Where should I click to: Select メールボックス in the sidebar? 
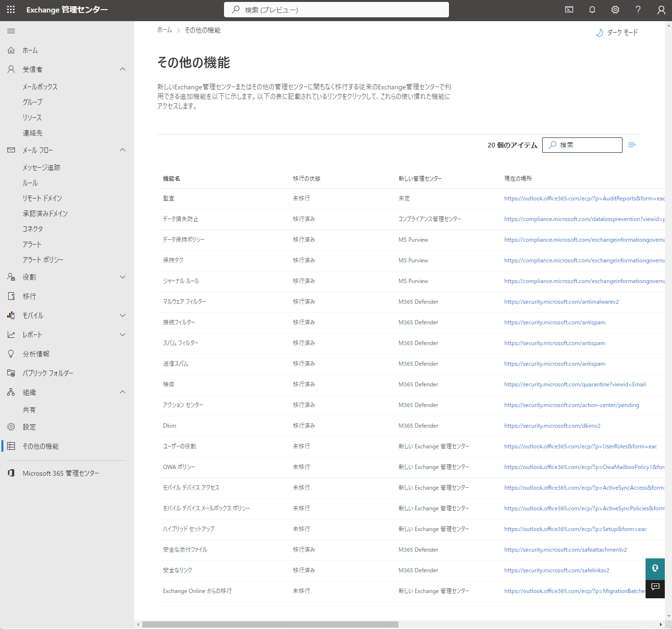pos(40,86)
